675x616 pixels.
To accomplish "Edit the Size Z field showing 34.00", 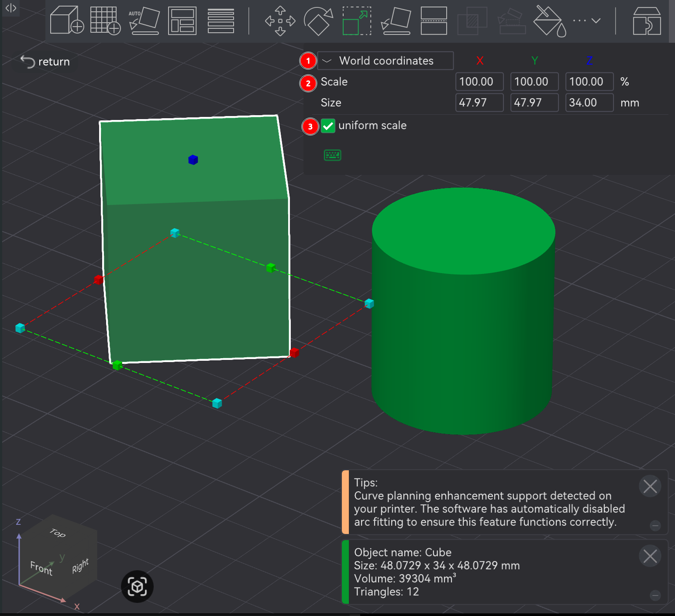I will point(589,103).
